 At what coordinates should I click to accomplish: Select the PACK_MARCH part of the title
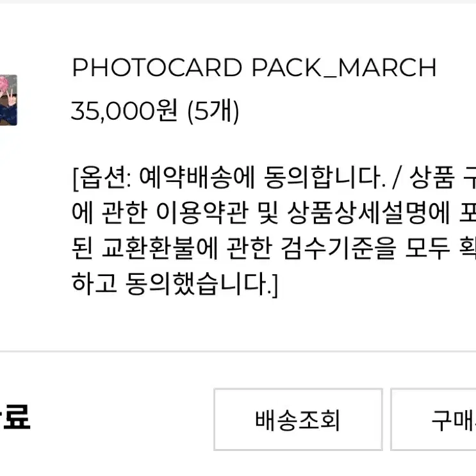(x=344, y=67)
